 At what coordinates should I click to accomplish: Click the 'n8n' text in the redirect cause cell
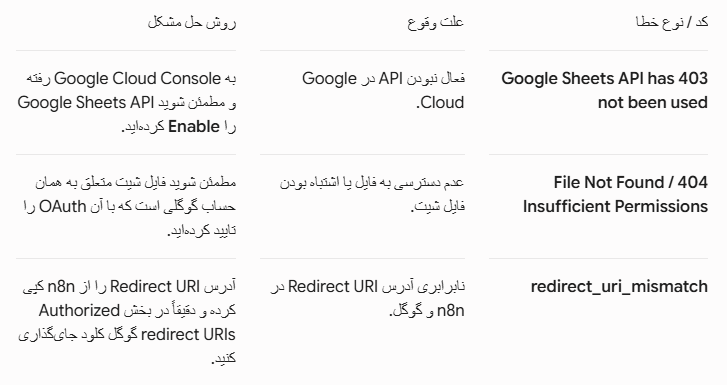[451, 311]
